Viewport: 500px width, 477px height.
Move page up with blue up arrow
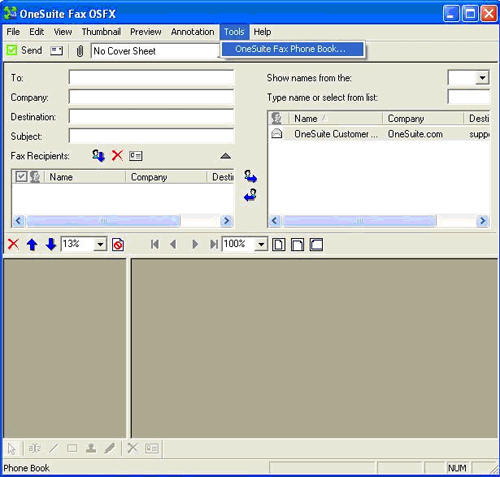(x=32, y=244)
